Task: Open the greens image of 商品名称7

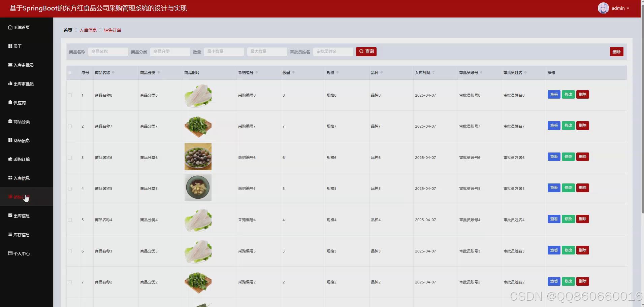Action: click(198, 126)
